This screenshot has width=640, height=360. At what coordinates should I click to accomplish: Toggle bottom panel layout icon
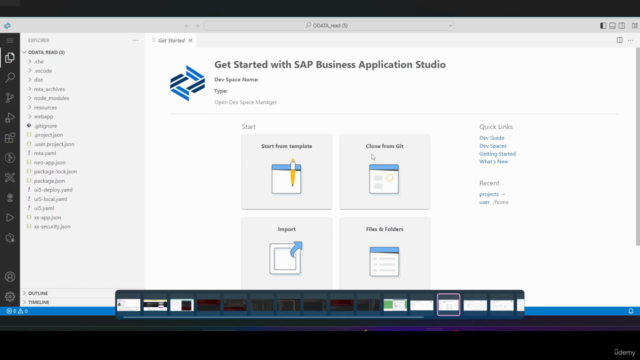coord(612,26)
